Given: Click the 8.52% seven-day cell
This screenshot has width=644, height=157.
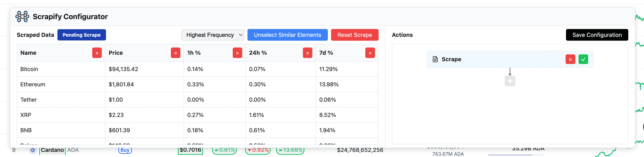Looking at the screenshot, I should [x=347, y=115].
